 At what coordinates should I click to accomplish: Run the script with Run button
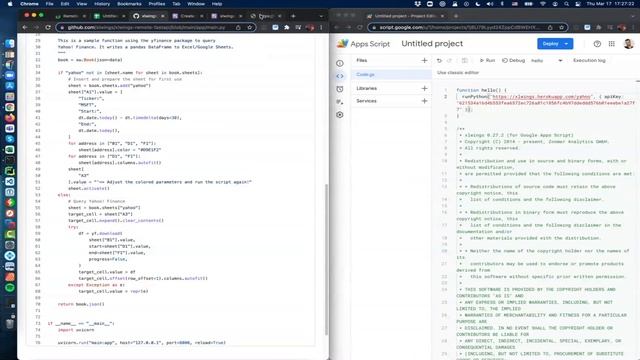487,60
